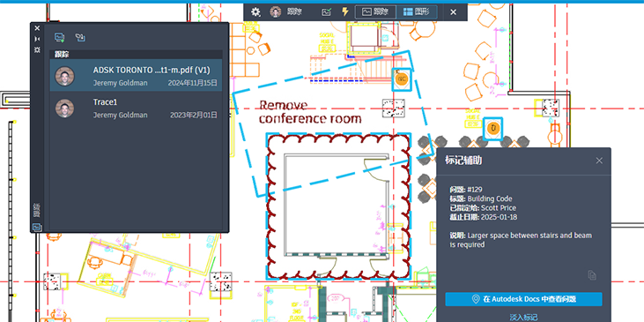Image resolution: width=644 pixels, height=322 pixels.
Task: Toggle auto-hide on the traces palette
Action: pos(37,39)
